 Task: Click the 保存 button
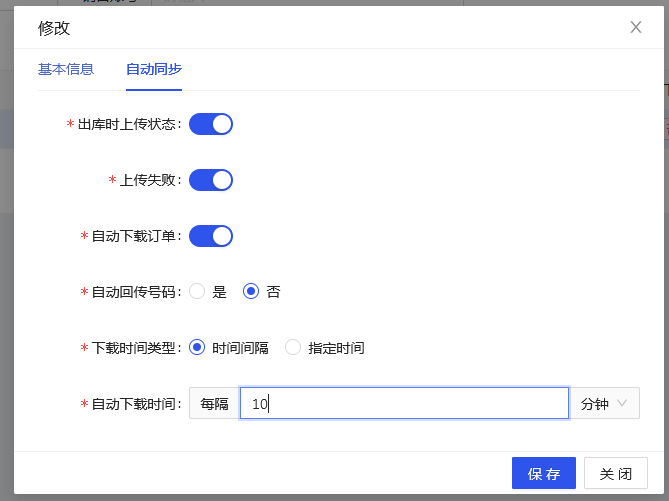[544, 473]
